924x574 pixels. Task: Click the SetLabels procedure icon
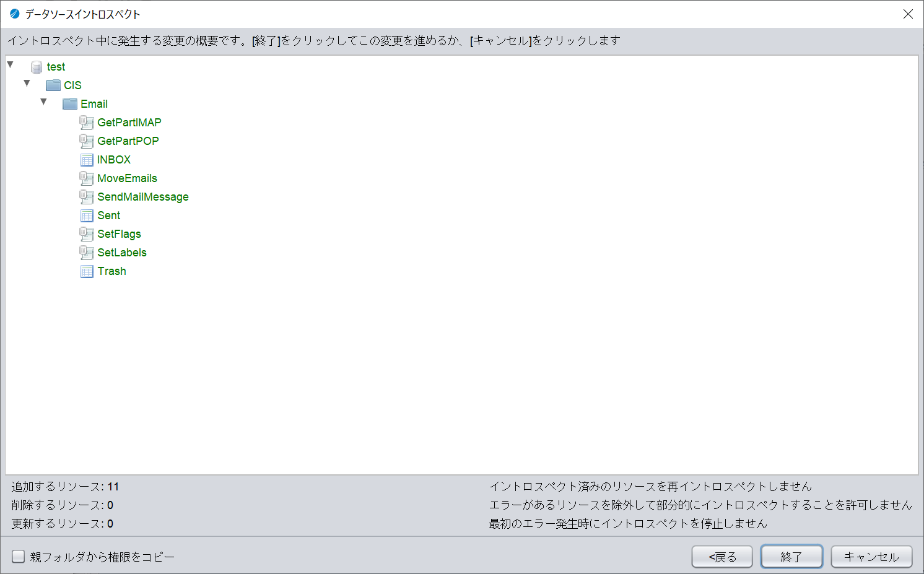coord(87,253)
